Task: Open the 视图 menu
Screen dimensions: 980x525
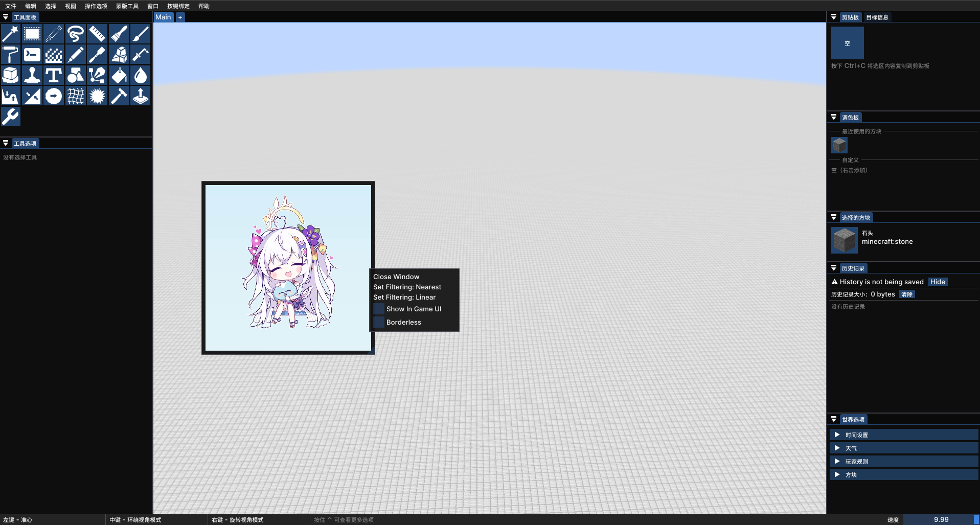Action: click(71, 6)
